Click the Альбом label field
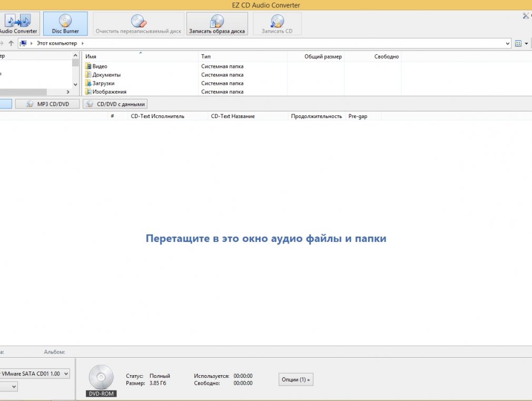 (54, 352)
